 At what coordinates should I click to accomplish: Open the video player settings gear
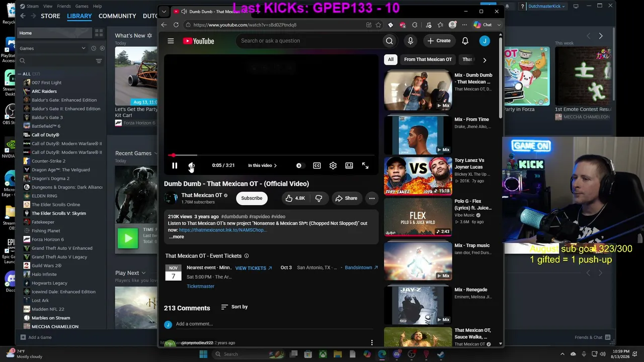[x=333, y=165]
